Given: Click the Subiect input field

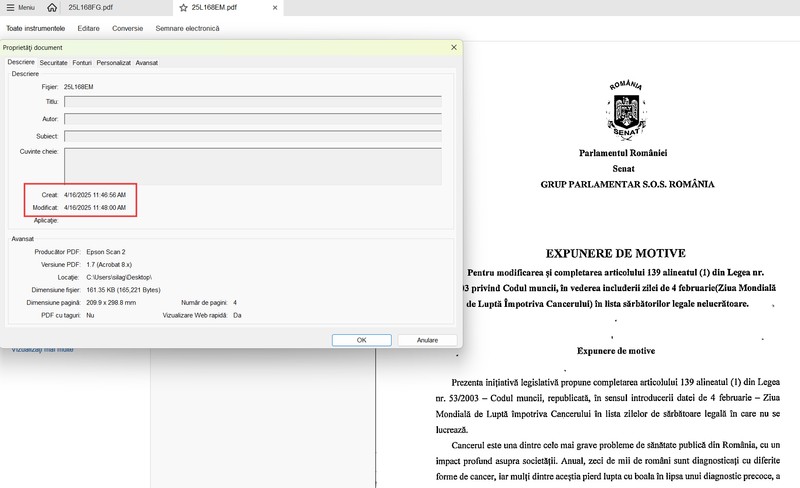Looking at the screenshot, I should 253,136.
